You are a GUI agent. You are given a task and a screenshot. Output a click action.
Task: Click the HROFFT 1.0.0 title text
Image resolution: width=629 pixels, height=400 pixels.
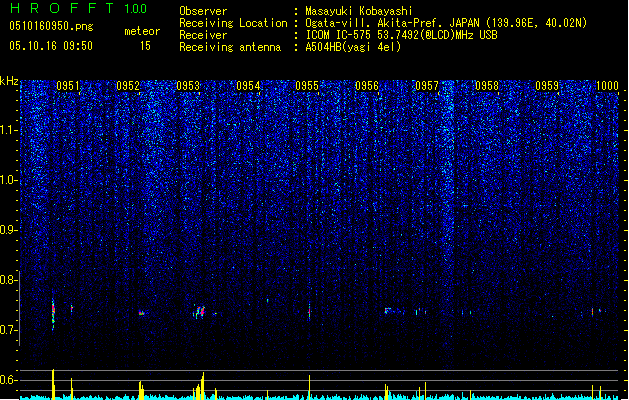click(79, 8)
